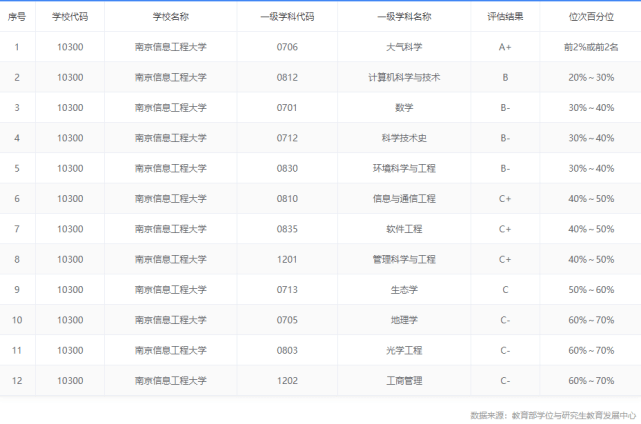The height and width of the screenshot is (424, 641).
Task: Click subject code 0835
Action: click(x=287, y=229)
